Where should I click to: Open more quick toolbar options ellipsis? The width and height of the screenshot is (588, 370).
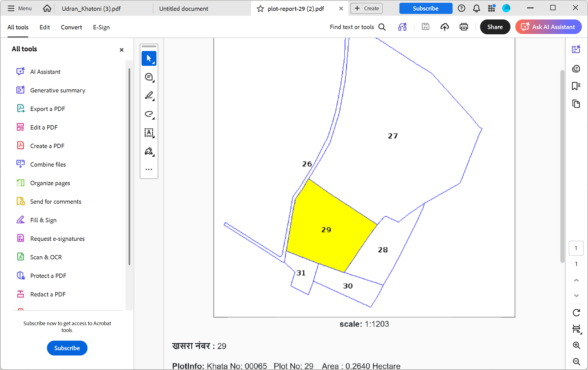(x=149, y=169)
